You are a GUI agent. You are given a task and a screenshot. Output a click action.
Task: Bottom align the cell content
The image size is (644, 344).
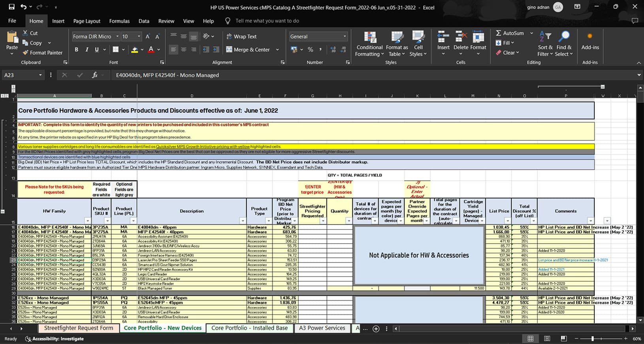tap(194, 36)
